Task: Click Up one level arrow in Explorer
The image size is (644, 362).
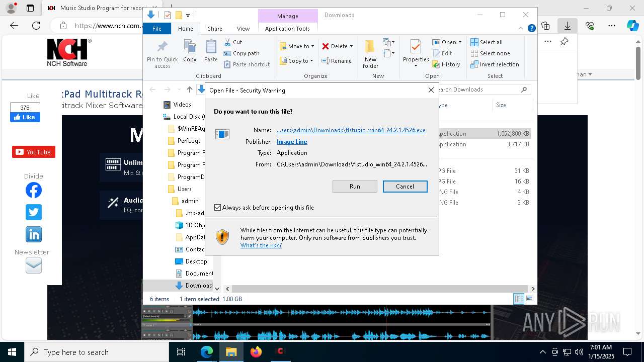Action: coord(189,89)
